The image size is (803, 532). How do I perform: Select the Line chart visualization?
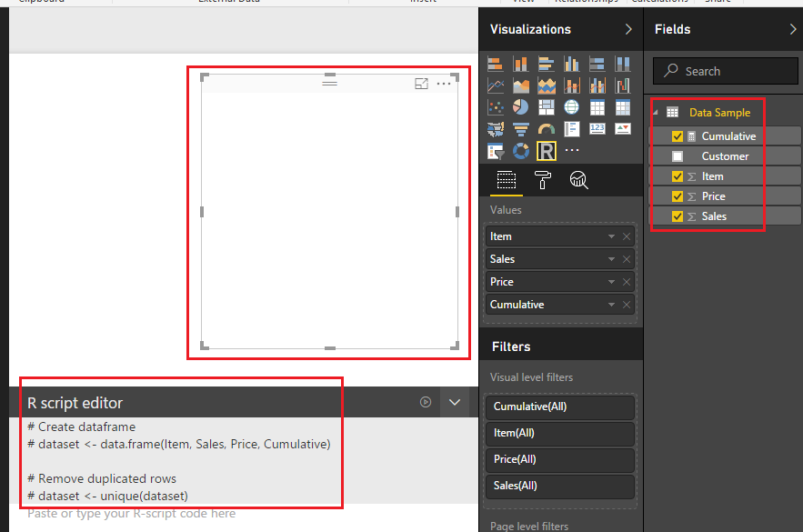(496, 85)
